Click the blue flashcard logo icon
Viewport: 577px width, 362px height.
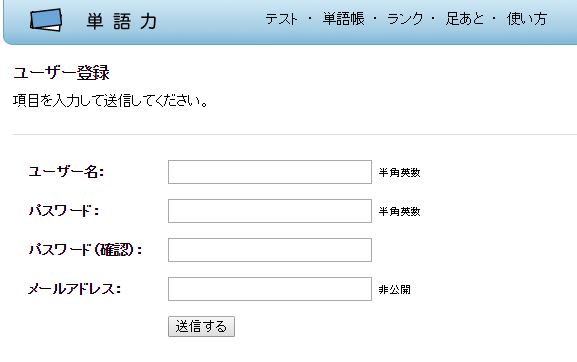(46, 20)
